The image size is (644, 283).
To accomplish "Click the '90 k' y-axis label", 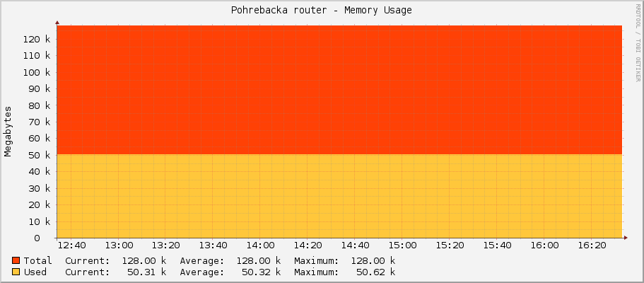I will tap(40, 89).
